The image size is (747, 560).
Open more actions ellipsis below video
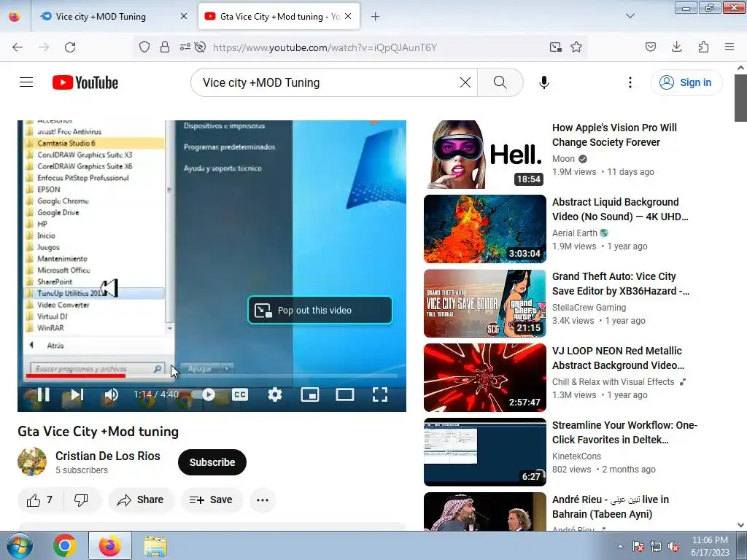tap(263, 500)
